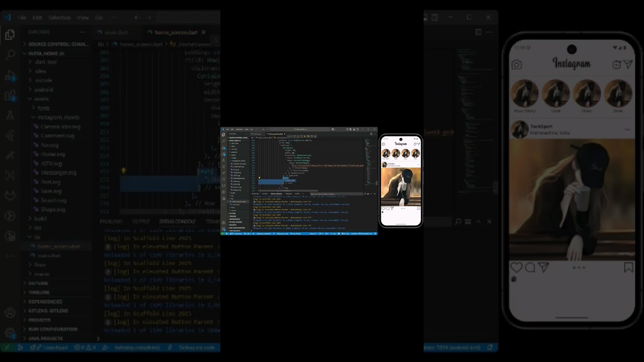This screenshot has height=362, width=644.
Task: Open Selection menu in blurred background
Action: [x=60, y=17]
